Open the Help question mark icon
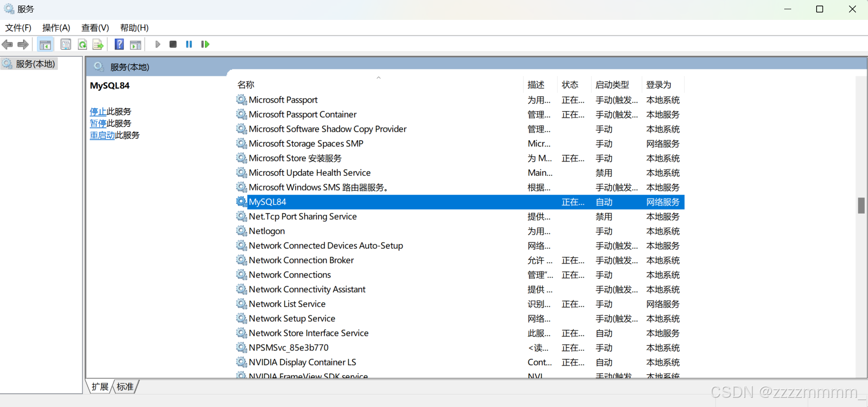Image resolution: width=868 pixels, height=407 pixels. tap(119, 44)
